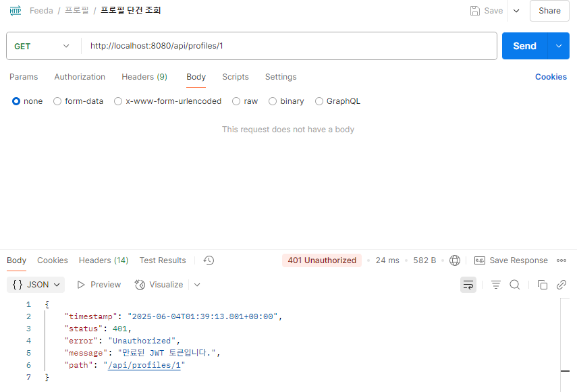Click the Visualize sparkle icon

(140, 285)
